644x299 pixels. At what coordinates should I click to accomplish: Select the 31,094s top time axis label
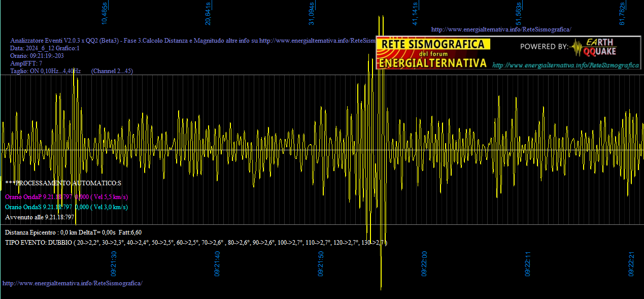click(312, 14)
